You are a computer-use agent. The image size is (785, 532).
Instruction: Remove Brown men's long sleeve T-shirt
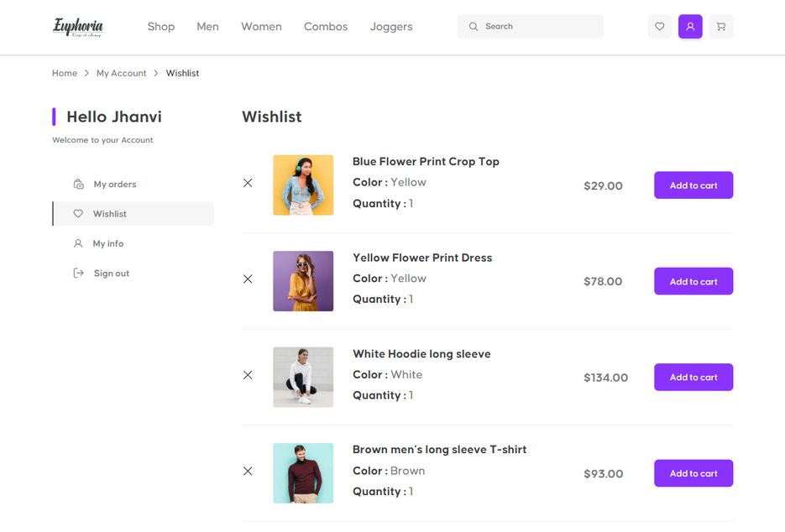248,472
